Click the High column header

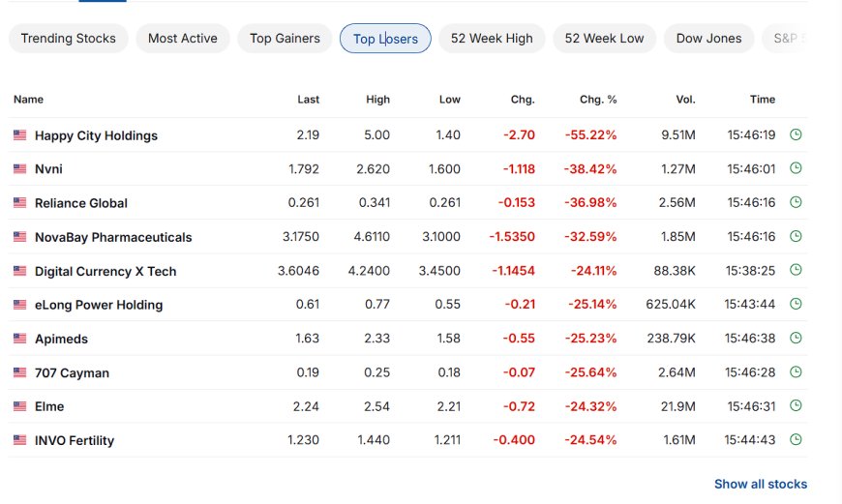click(x=378, y=100)
